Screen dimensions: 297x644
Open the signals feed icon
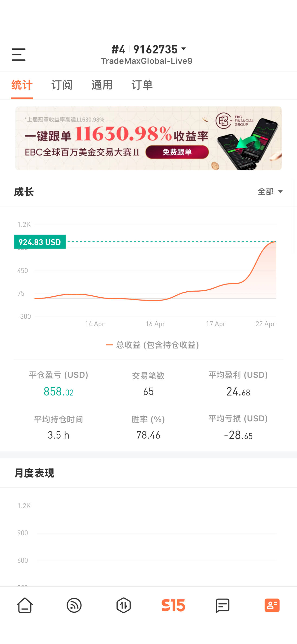click(74, 605)
